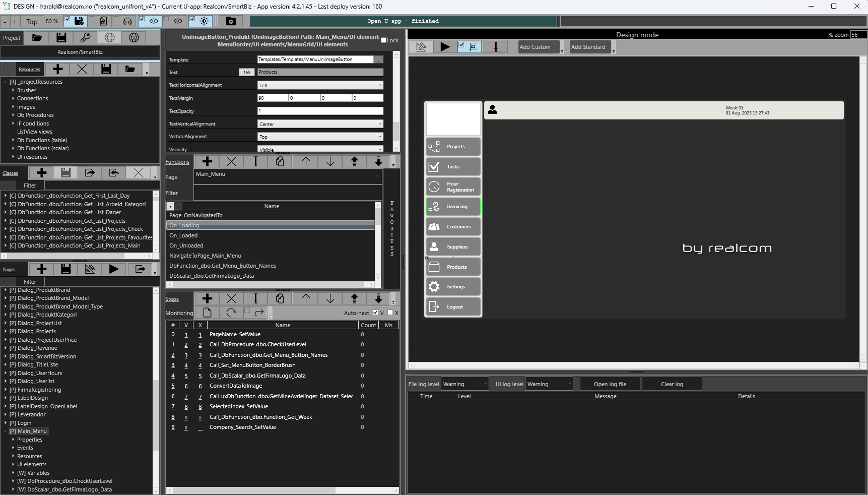868x495 pixels.
Task: Open VerticalAlignment dropdown showing Top
Action: click(x=320, y=137)
